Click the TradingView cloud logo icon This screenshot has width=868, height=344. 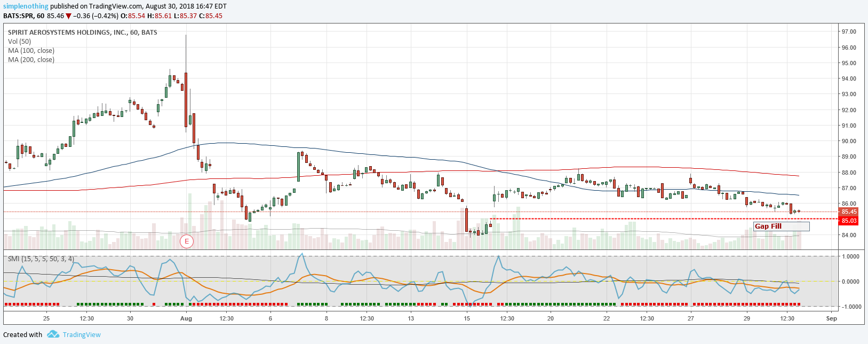(53, 334)
